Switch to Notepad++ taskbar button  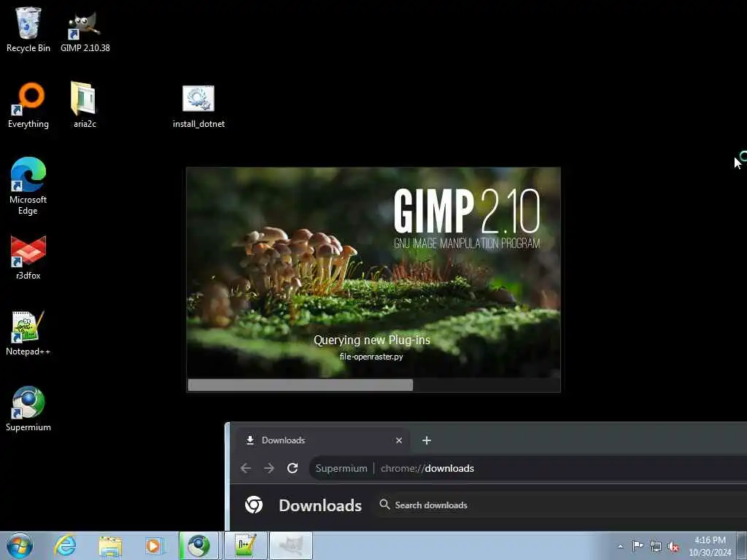[245, 545]
